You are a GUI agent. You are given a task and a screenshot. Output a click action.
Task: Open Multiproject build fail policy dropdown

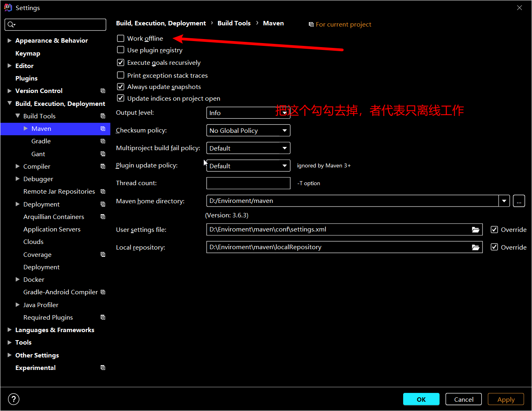pyautogui.click(x=248, y=148)
